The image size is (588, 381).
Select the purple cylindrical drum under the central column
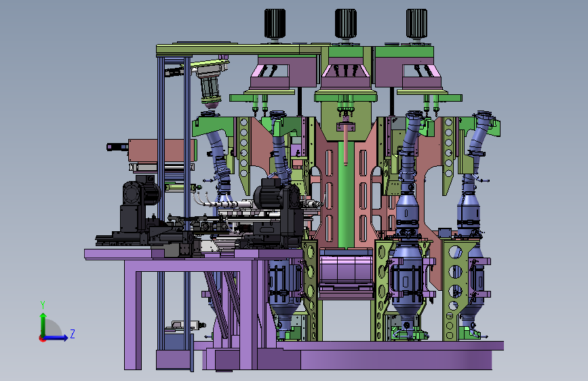(x=346, y=270)
